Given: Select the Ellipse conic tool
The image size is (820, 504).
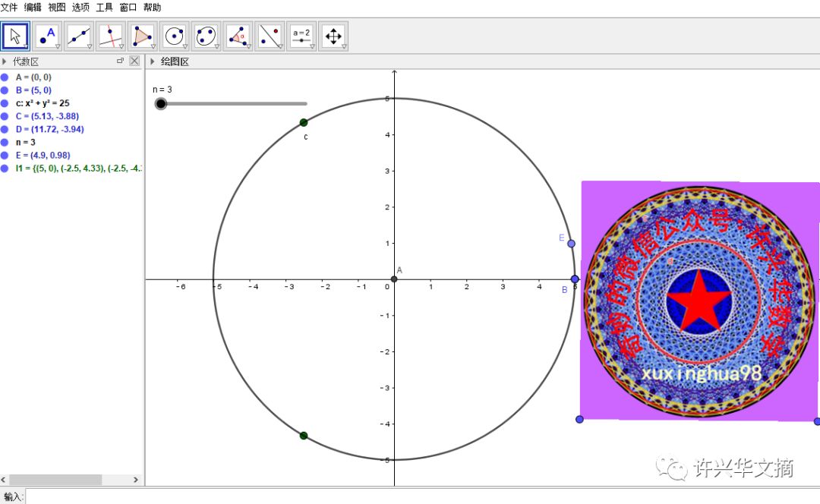Looking at the screenshot, I should (x=206, y=36).
